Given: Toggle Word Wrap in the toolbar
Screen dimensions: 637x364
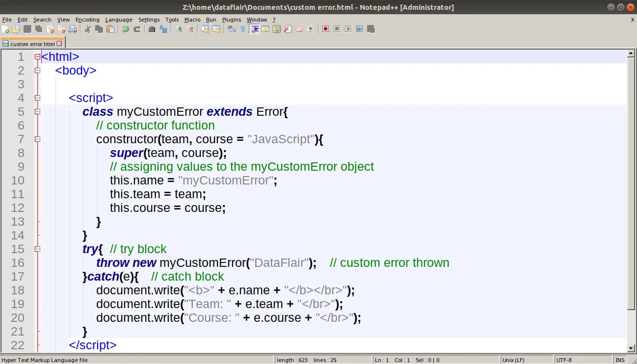Looking at the screenshot, I should (231, 29).
